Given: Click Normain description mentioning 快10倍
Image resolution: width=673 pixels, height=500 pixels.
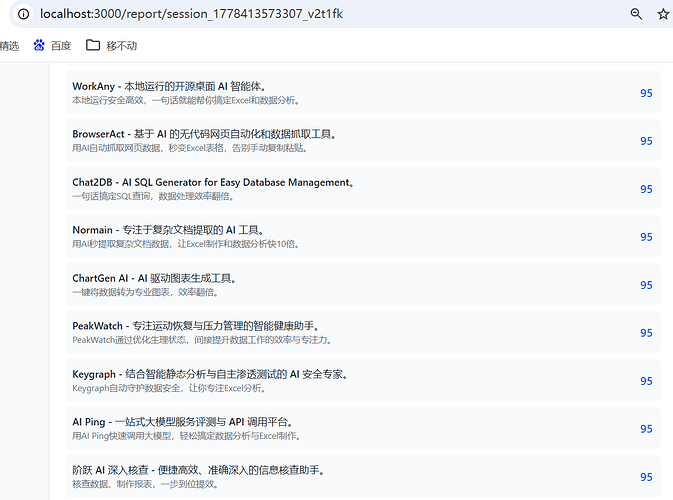Looking at the screenshot, I should coord(186,244).
